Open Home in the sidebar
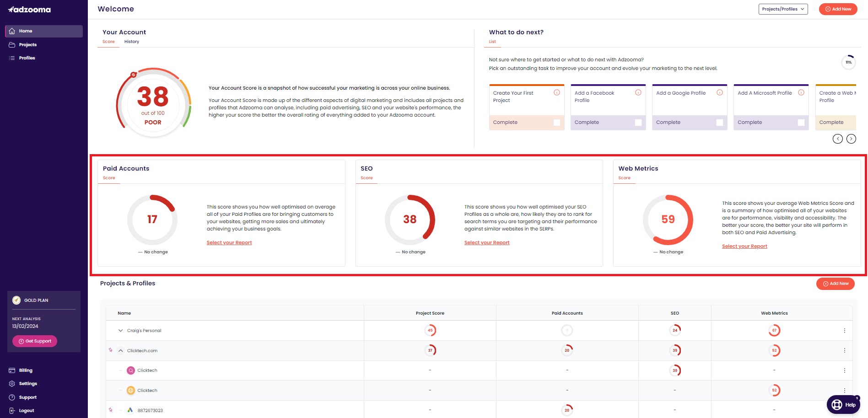Screen dimensions: 868x418 [44, 31]
